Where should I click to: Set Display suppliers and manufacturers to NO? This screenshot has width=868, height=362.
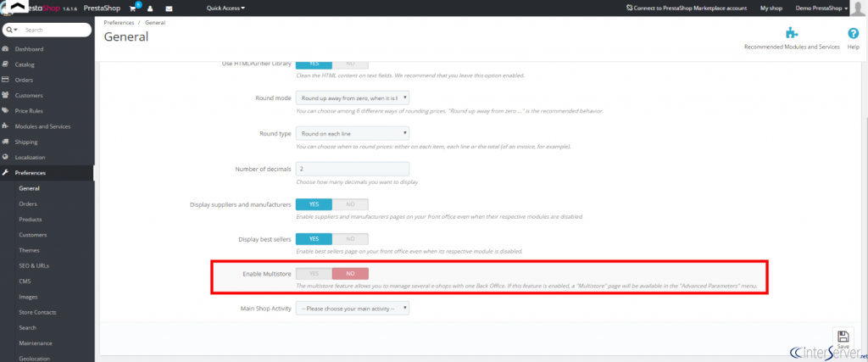350,204
